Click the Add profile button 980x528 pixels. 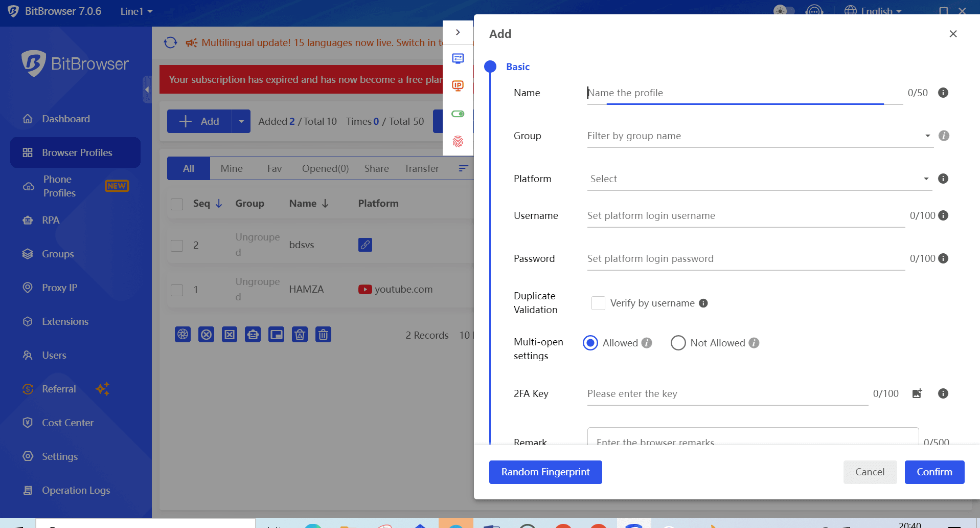click(199, 121)
